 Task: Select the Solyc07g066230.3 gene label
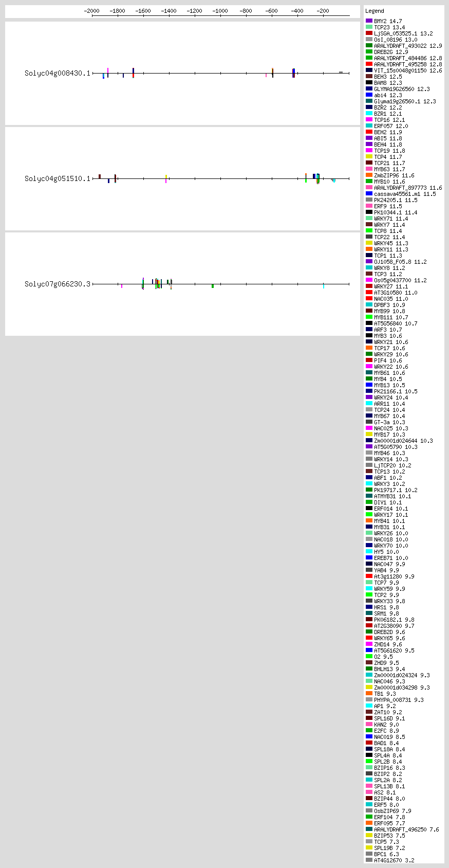click(58, 284)
